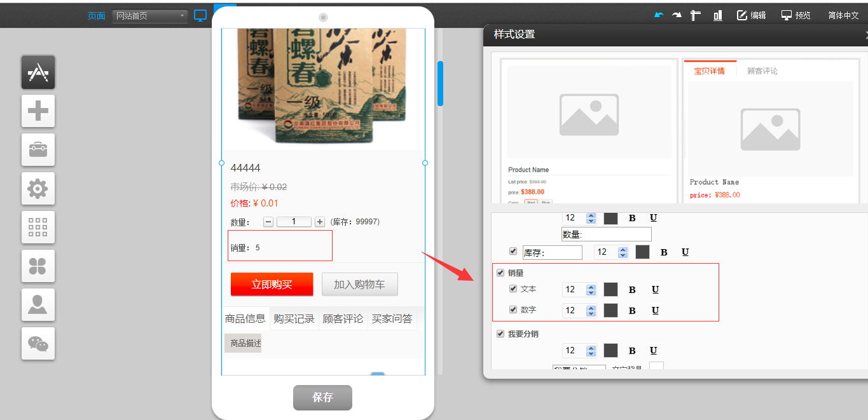This screenshot has width=868, height=420.
Task: Switch to desktop monitor view icon
Action: tap(201, 15)
